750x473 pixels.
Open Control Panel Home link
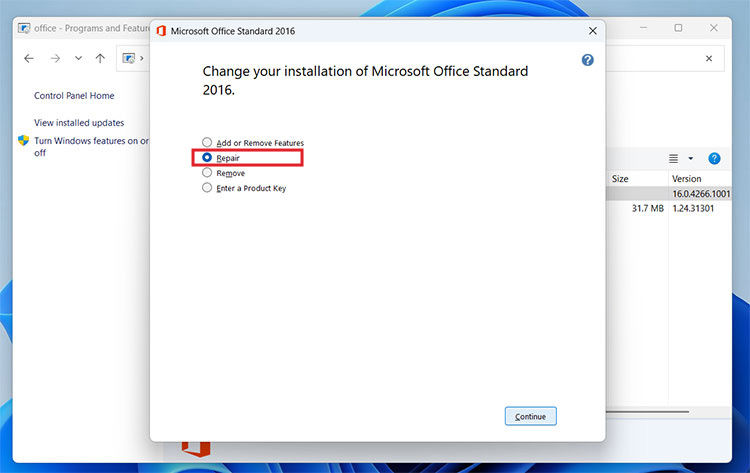74,96
